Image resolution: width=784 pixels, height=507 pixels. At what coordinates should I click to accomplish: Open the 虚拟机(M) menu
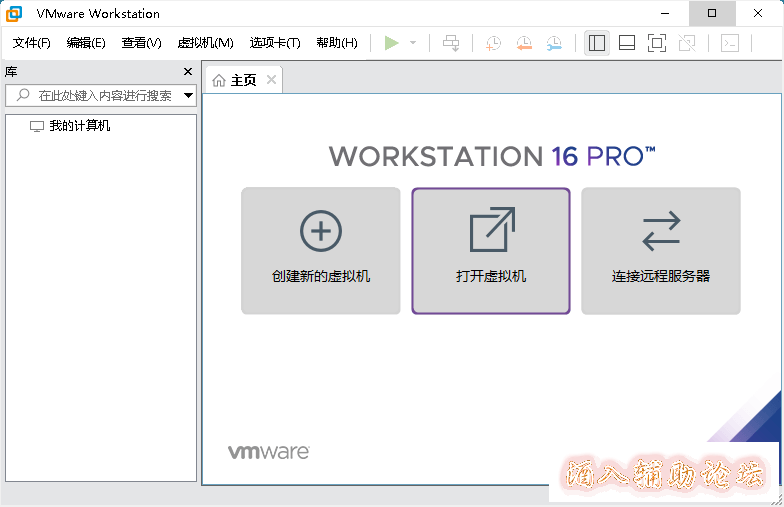point(206,43)
